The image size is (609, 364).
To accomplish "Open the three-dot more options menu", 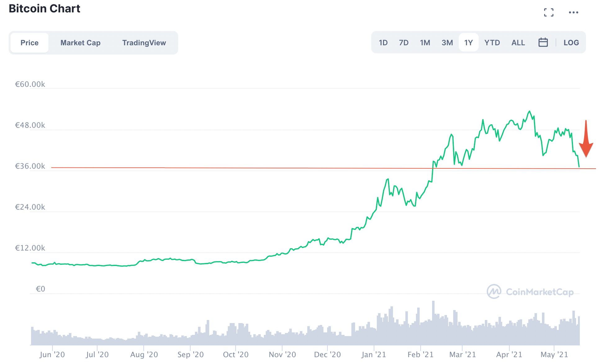I will coord(573,12).
